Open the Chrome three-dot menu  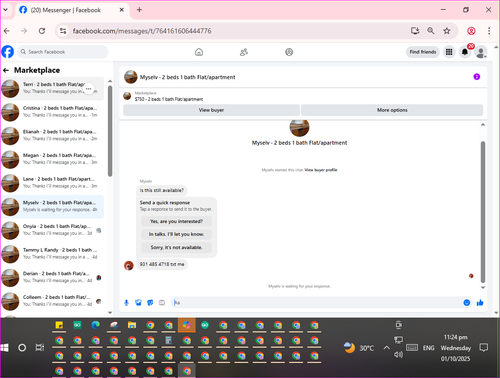coord(489,31)
